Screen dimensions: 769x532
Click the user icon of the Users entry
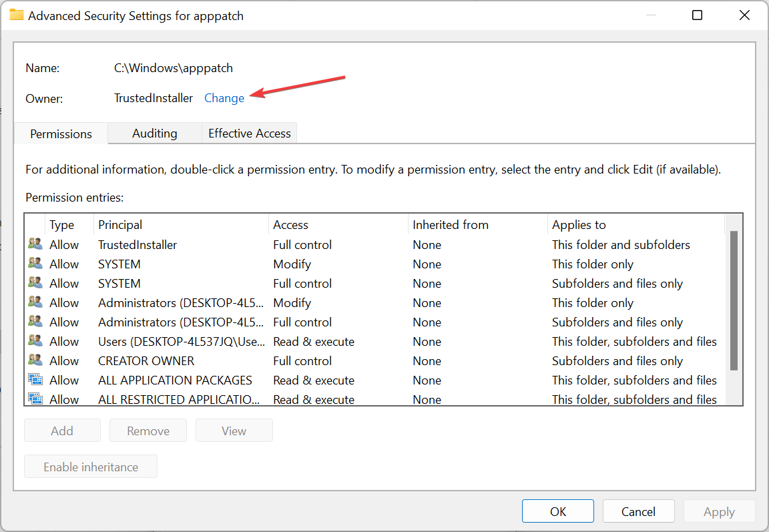[x=35, y=341]
